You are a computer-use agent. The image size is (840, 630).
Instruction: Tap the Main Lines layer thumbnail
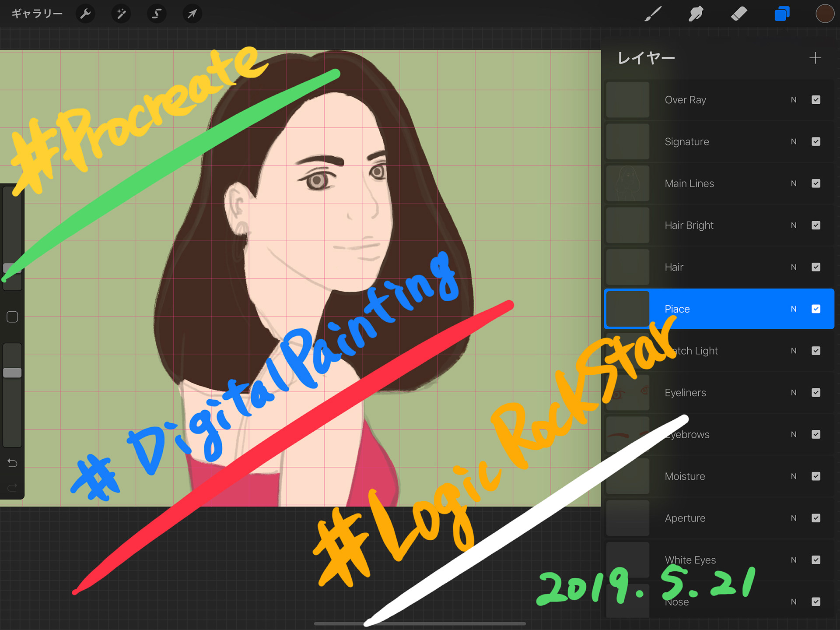[628, 183]
